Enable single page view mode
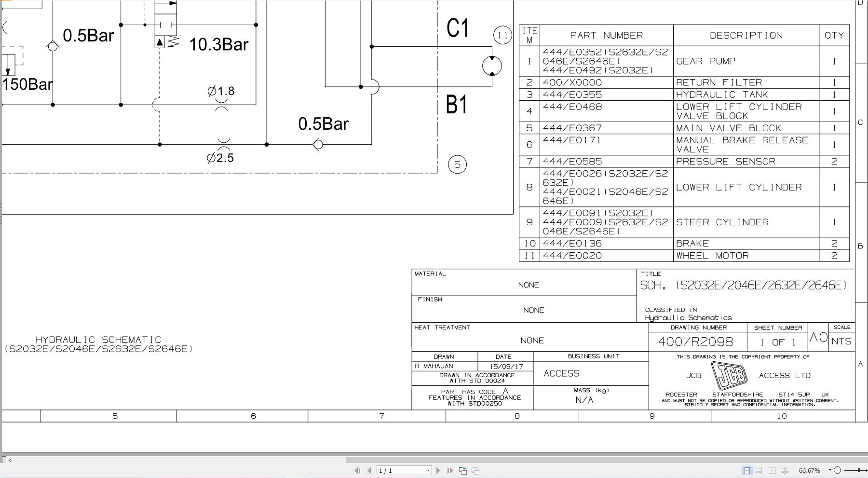Screen dimensions: 868x478 tap(747, 470)
